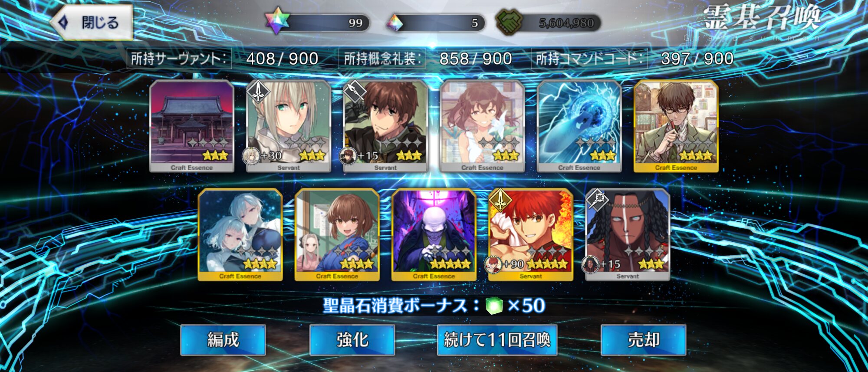Tap the 閉じる close button
Screen dimensions: 868x372
[x=92, y=23]
